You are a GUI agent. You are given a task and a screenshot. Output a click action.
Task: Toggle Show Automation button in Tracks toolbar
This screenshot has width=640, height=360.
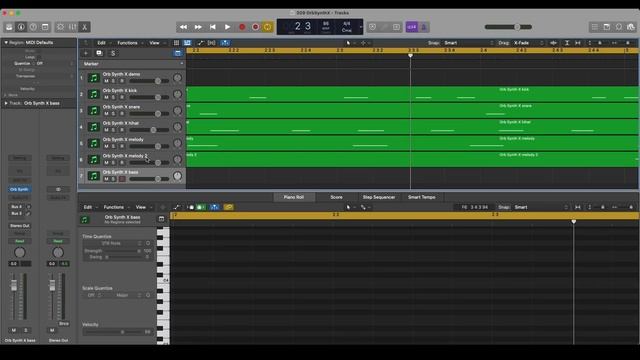point(200,43)
